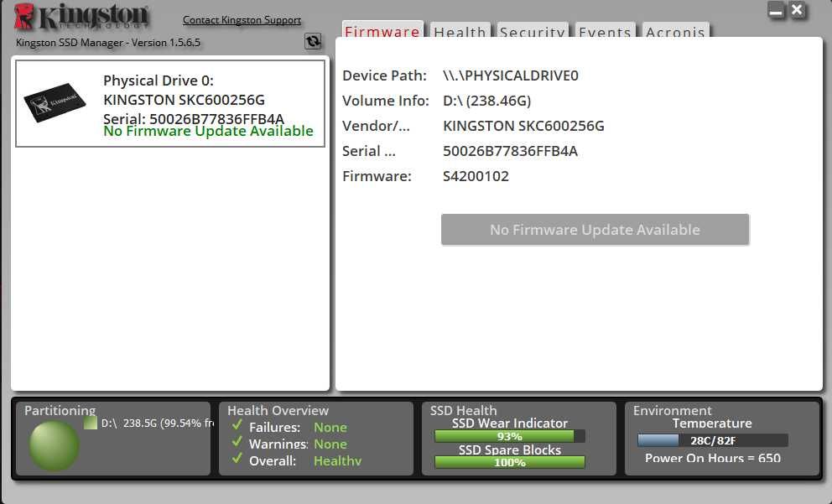This screenshot has width=832, height=504.
Task: Minimize the SSD Manager window
Action: (x=776, y=10)
